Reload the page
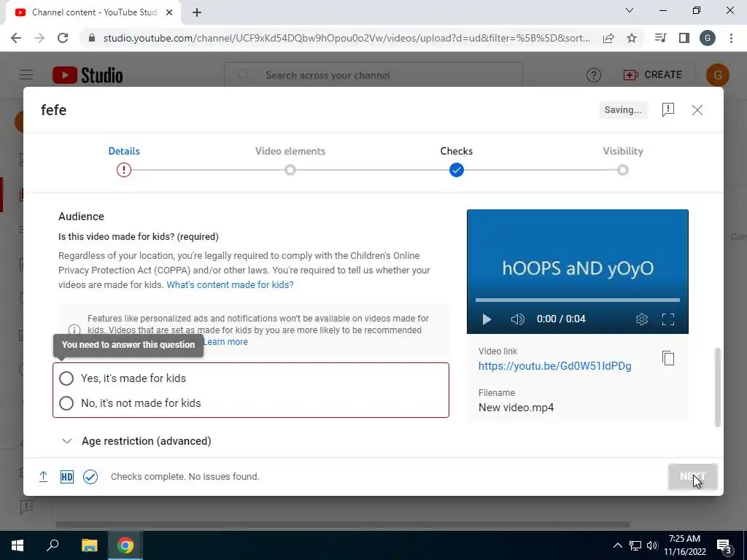This screenshot has width=747, height=560. [x=63, y=38]
